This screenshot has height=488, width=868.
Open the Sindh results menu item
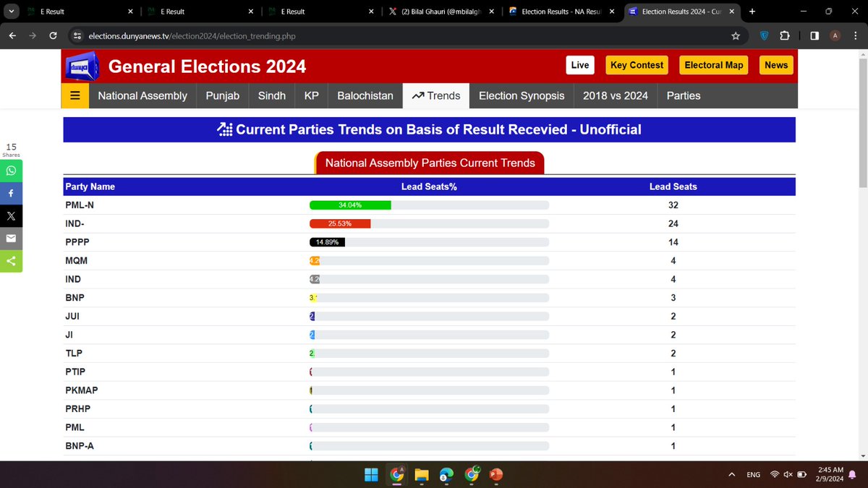pyautogui.click(x=272, y=95)
